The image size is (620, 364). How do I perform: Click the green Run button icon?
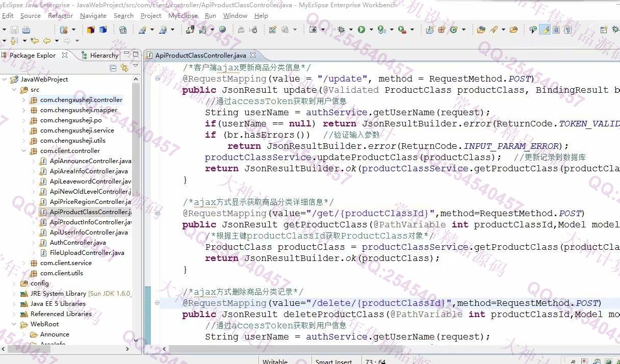(x=361, y=30)
